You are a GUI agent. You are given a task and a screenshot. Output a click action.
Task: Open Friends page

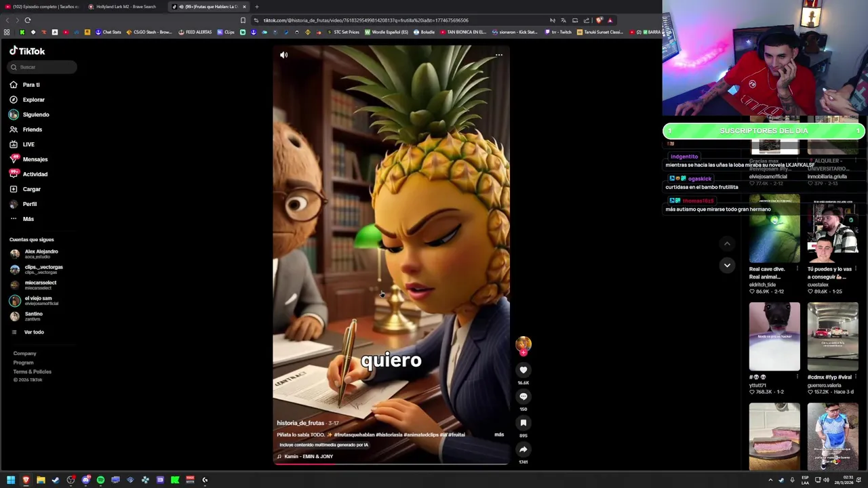tap(32, 129)
